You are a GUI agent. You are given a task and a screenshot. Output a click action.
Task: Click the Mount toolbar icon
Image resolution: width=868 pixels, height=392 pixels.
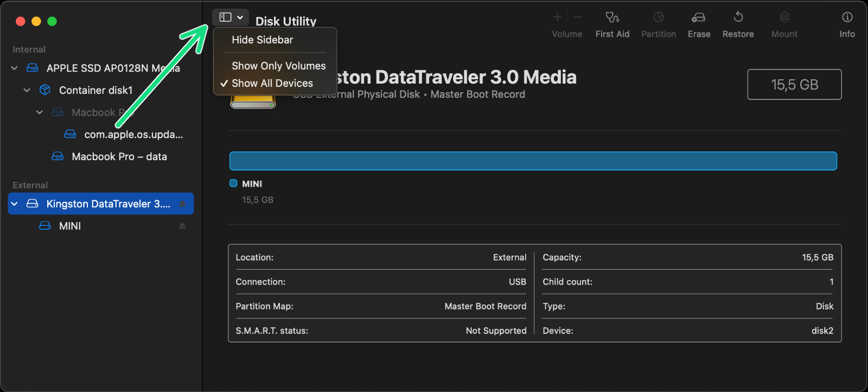click(x=784, y=17)
